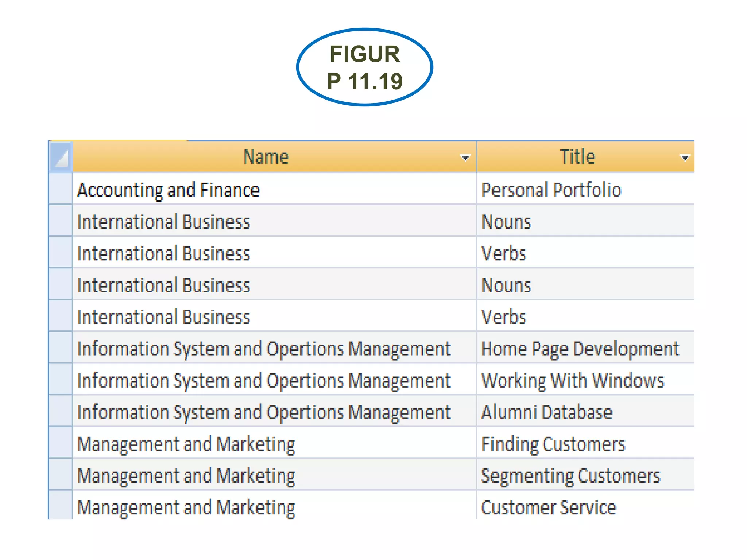This screenshot has height=560, width=747.
Task: Select the "Working With Windows" cell
Action: (573, 380)
